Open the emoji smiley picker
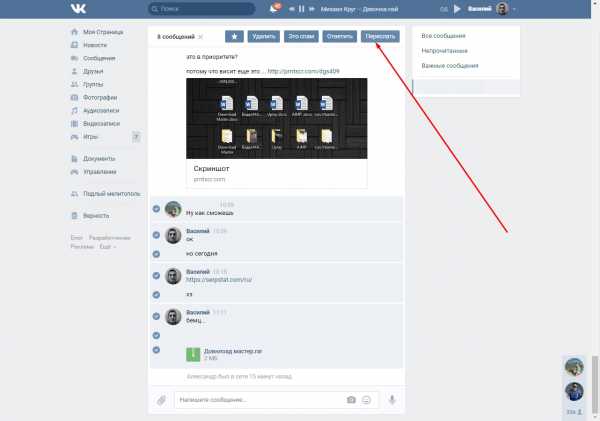 [367, 400]
